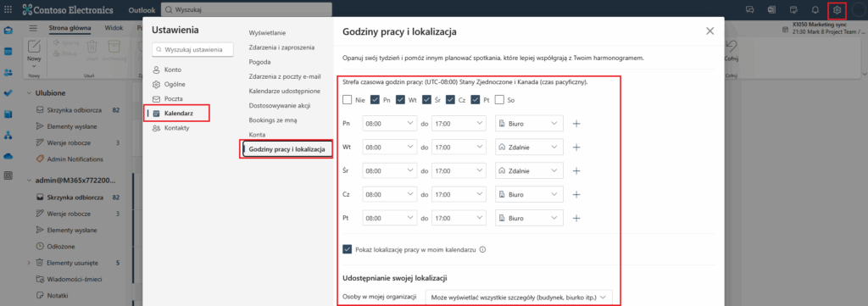Add another time slot for Wt with plus

coord(576,147)
